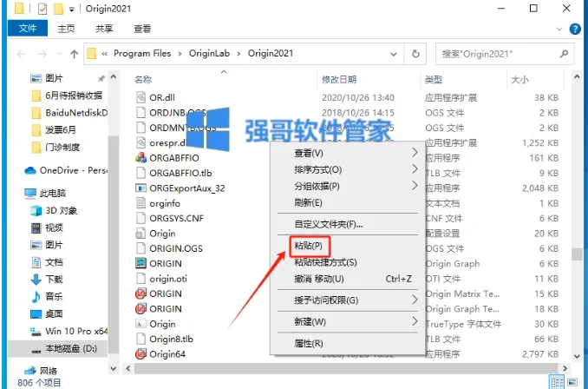
Task: Open recent locations dropdown arrow
Action: coord(59,54)
